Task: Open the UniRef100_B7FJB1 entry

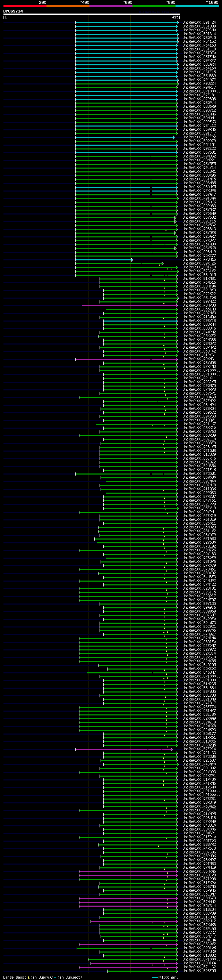Action: coord(199,95)
